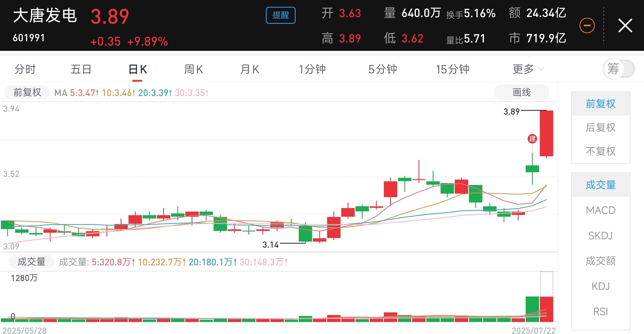The image size is (644, 334).
Task: Click the 换手 5.16% turnover value
Action: [471, 14]
